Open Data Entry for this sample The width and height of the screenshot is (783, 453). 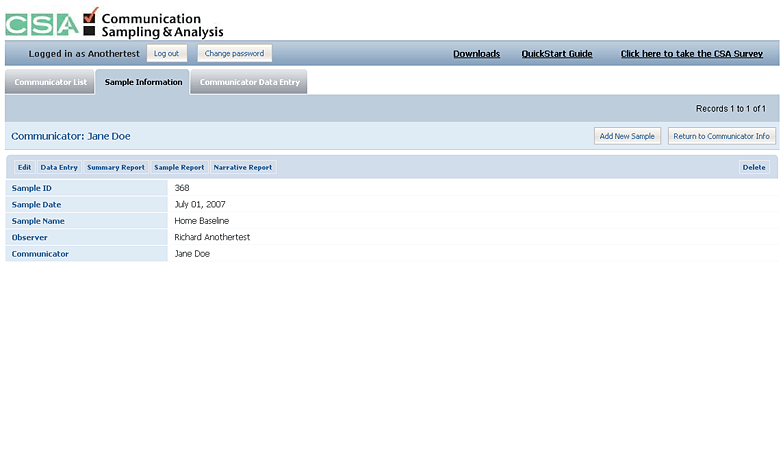[x=59, y=168]
